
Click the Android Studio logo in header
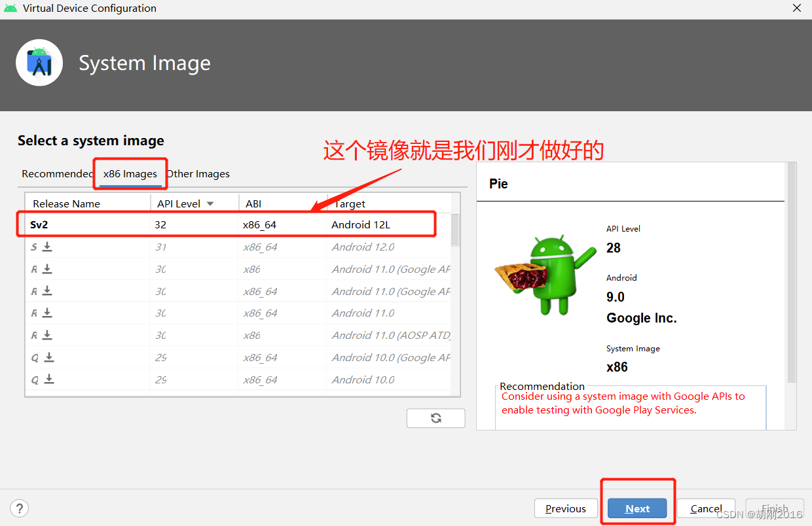coord(39,63)
